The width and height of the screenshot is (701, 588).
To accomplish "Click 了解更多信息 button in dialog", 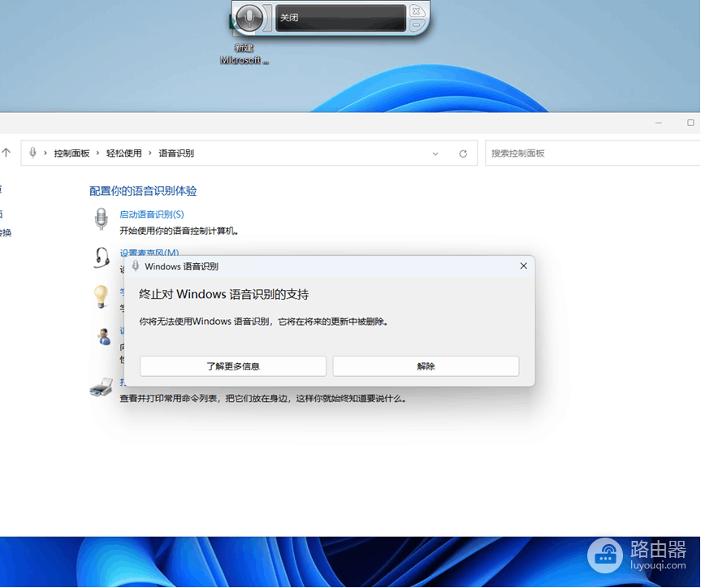I will [x=233, y=366].
